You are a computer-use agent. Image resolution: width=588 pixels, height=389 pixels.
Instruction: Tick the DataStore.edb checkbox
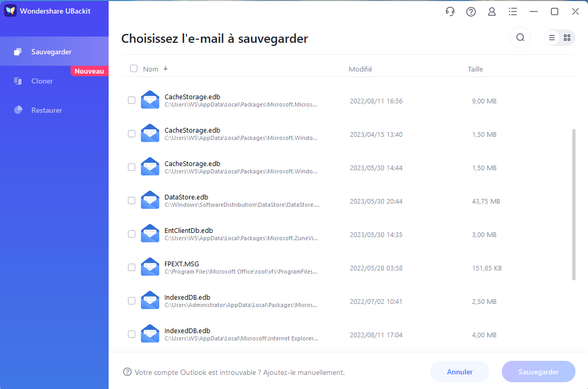point(132,201)
